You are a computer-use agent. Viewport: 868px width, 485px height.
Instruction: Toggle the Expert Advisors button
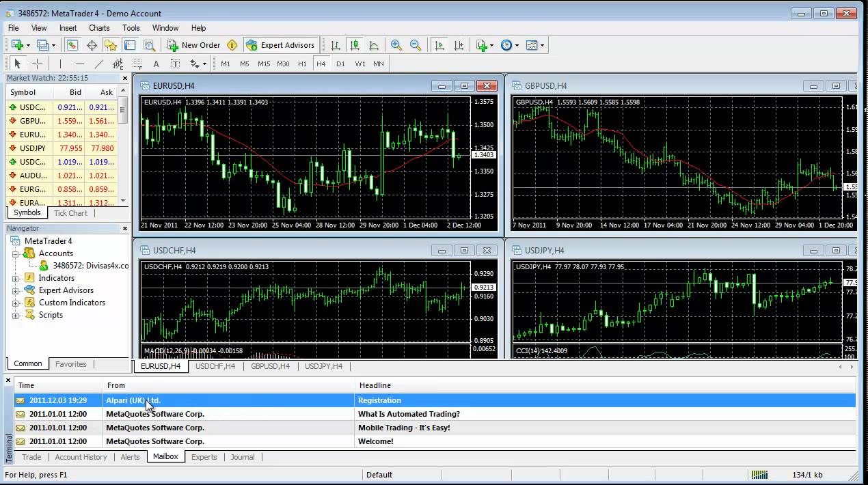point(280,45)
